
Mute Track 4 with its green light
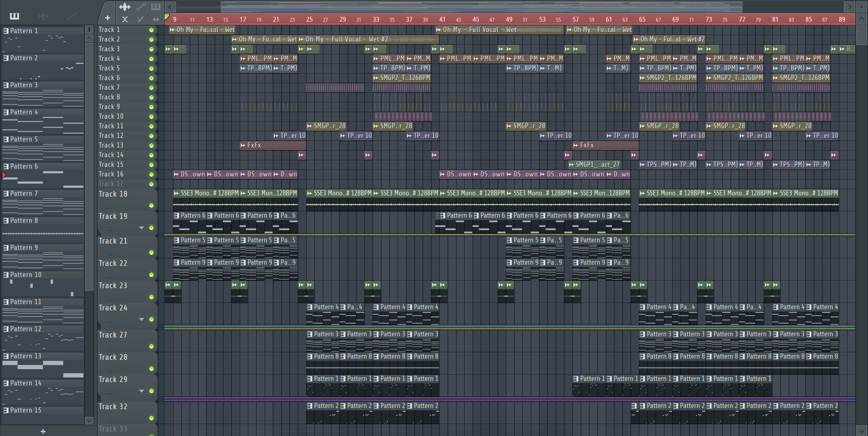[x=152, y=59]
